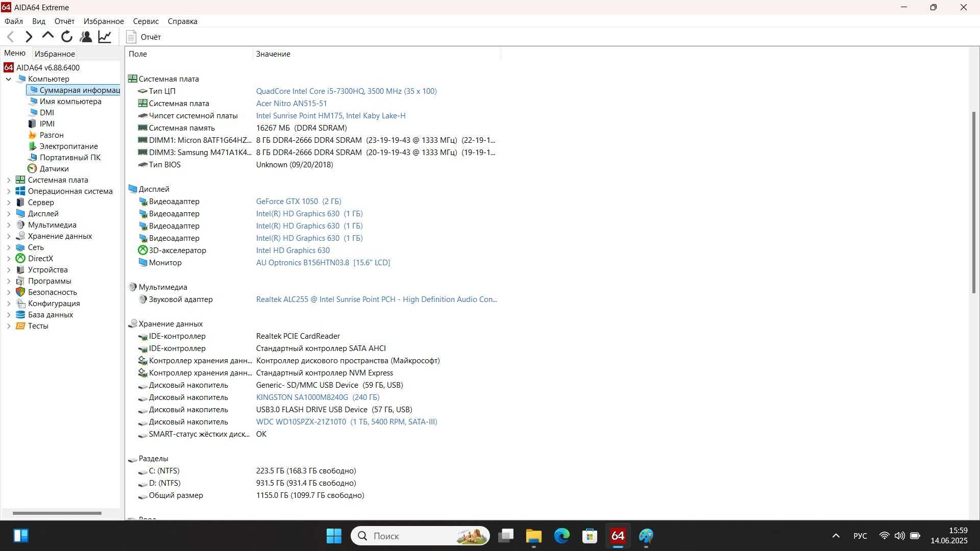The image size is (980, 551).
Task: Expand the DirectX tree node
Action: (9, 259)
